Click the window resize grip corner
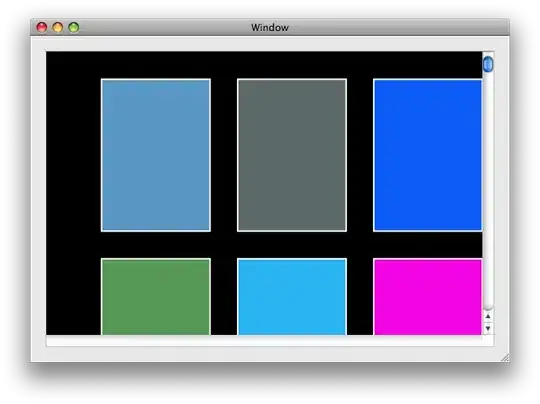The height and width of the screenshot is (404, 540). click(505, 358)
